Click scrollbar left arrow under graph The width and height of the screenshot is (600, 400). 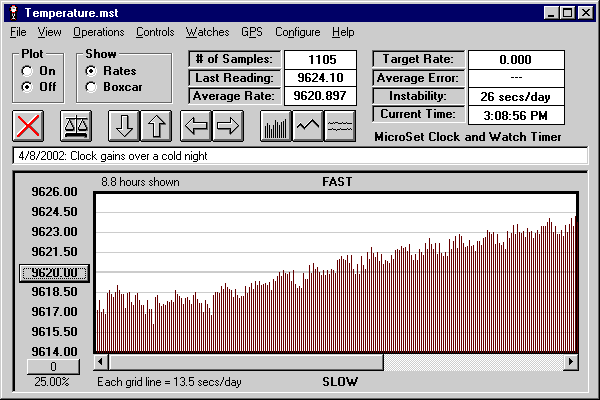pos(101,362)
